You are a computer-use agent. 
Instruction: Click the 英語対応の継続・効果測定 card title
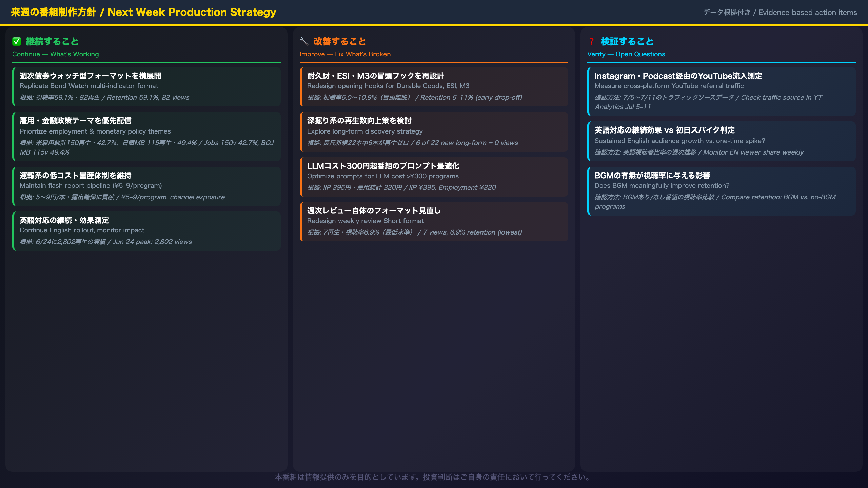[x=64, y=220]
